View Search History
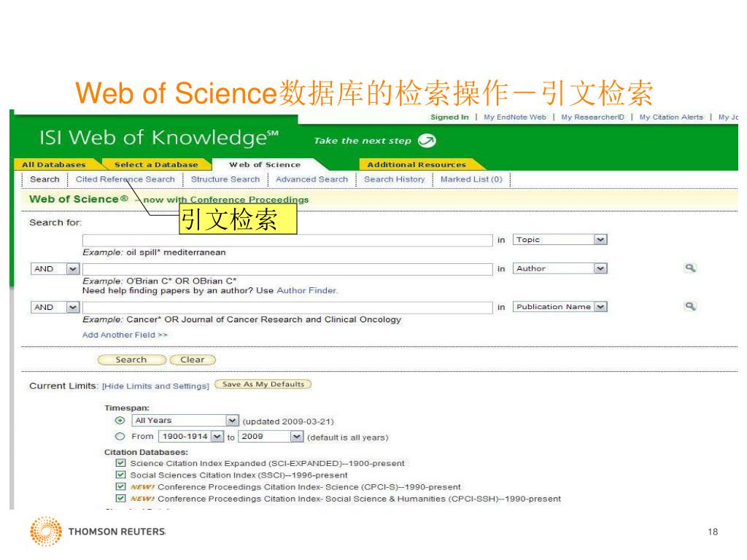This screenshot has height=560, width=747. tap(395, 179)
